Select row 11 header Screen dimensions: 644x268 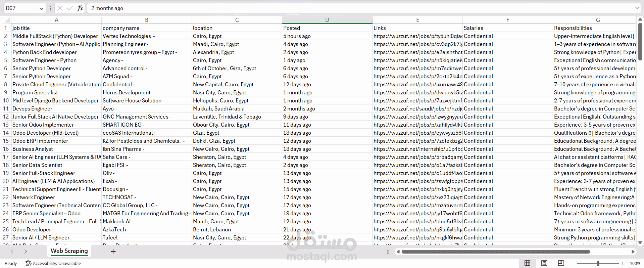coord(6,108)
